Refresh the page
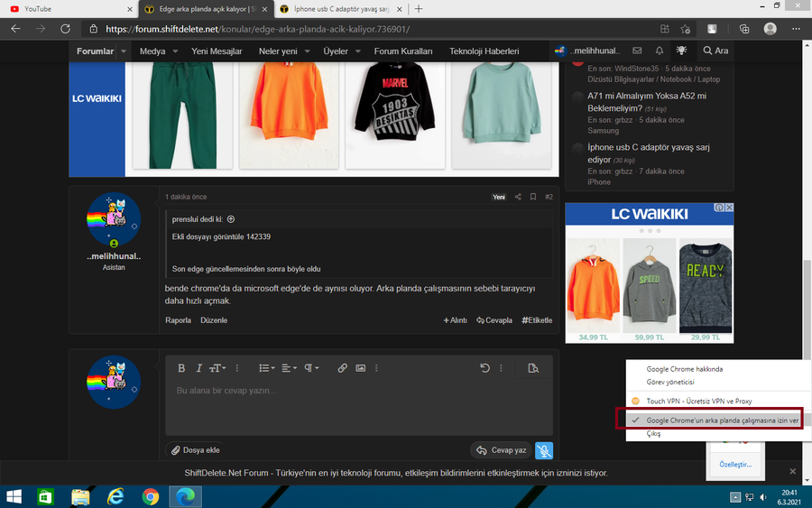 (x=65, y=29)
